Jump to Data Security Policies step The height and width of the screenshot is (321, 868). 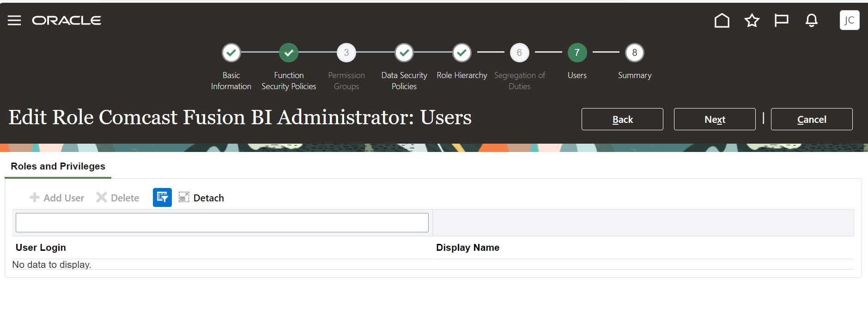(x=404, y=53)
